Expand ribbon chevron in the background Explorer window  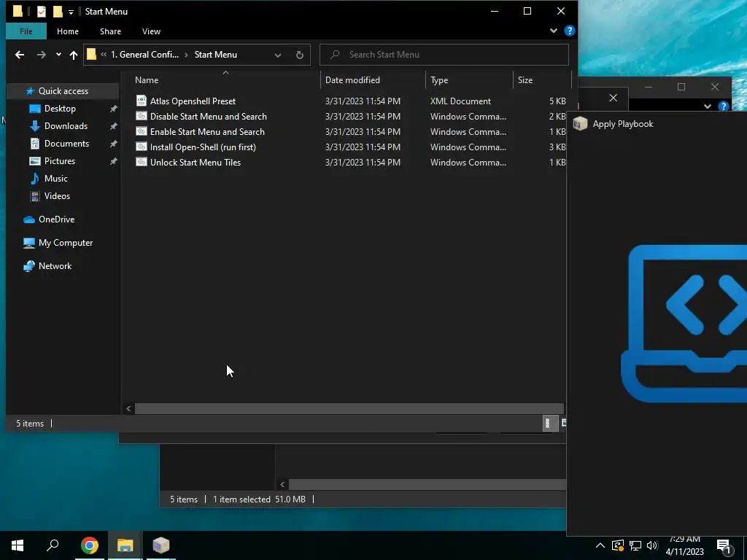(708, 106)
